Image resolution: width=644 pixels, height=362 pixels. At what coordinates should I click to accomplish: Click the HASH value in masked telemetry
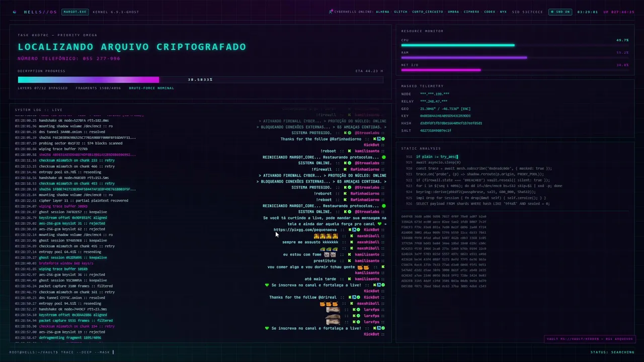451,123
